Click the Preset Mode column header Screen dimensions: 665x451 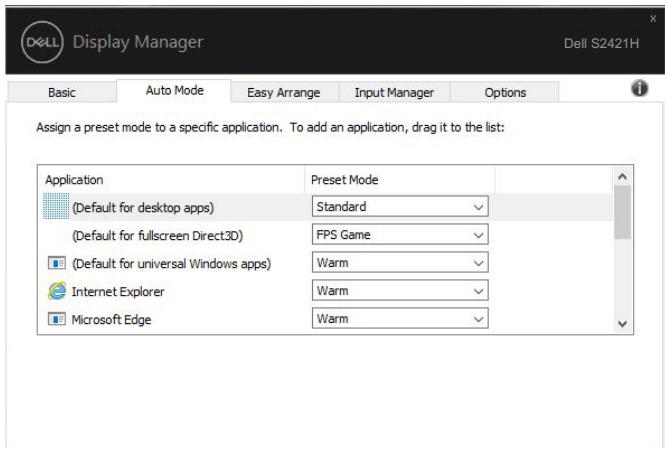pos(400,179)
